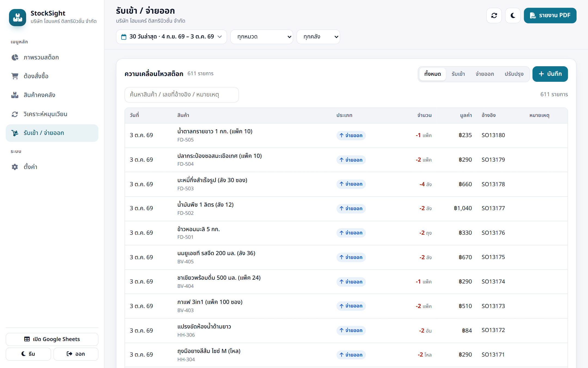Viewport: 588px width, 368px height.
Task: Click reference SO13179
Action: click(x=493, y=160)
